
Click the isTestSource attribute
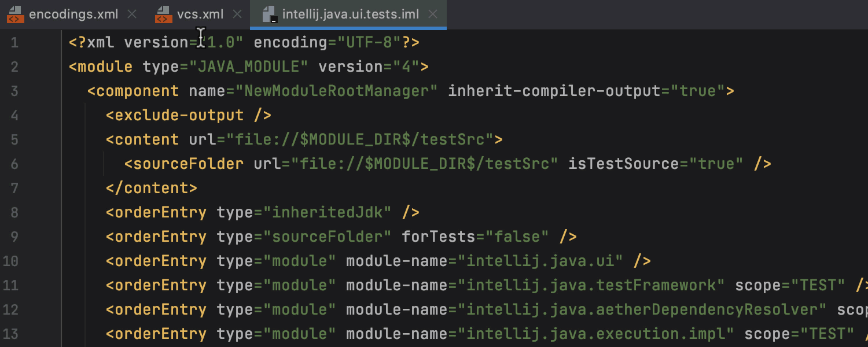tap(624, 164)
